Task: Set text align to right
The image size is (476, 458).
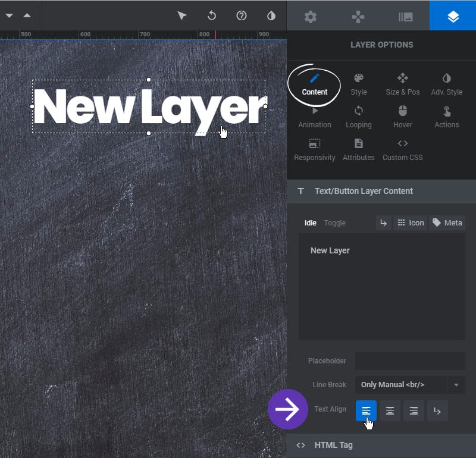Action: coord(414,411)
